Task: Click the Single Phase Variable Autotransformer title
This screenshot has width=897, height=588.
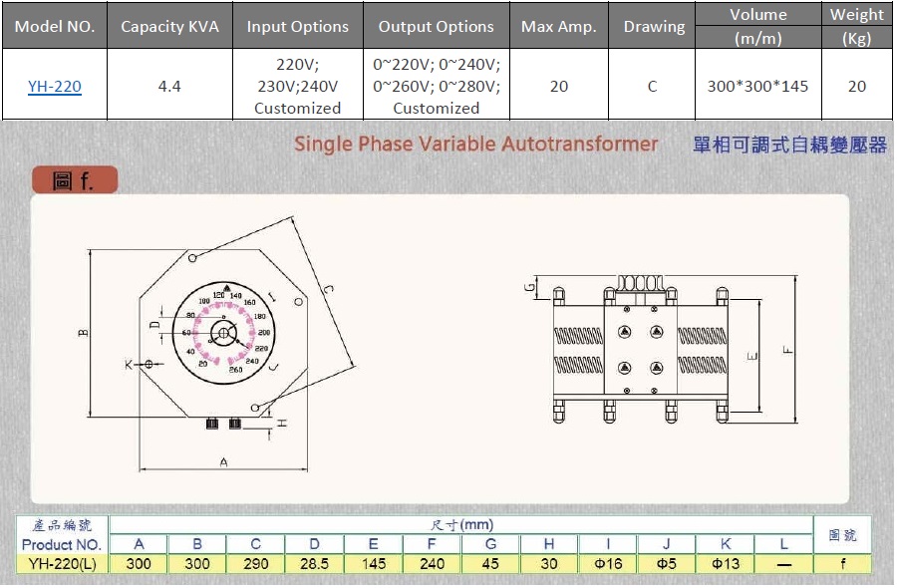Action: (475, 145)
